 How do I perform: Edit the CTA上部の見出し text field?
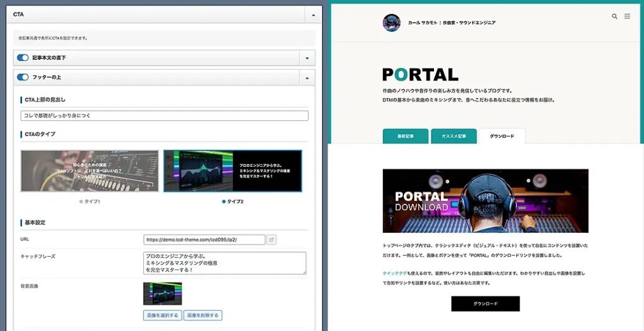coord(164,116)
